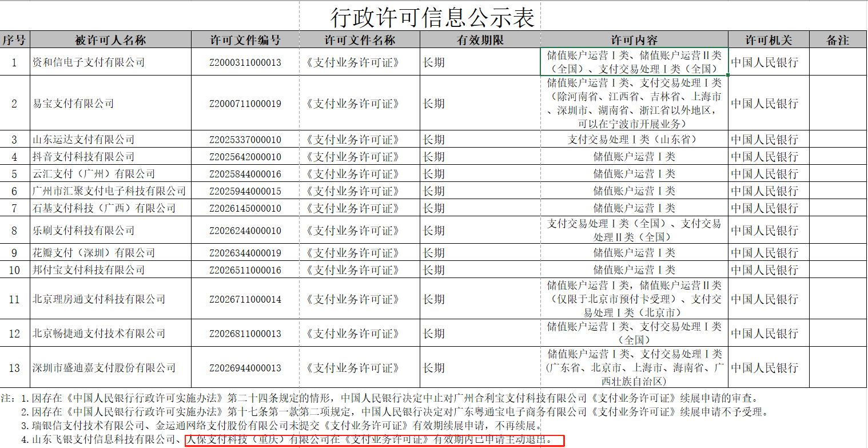Image resolution: width=868 pixels, height=448 pixels.
Task: Select the 序号 column header
Action: pyautogui.click(x=14, y=39)
